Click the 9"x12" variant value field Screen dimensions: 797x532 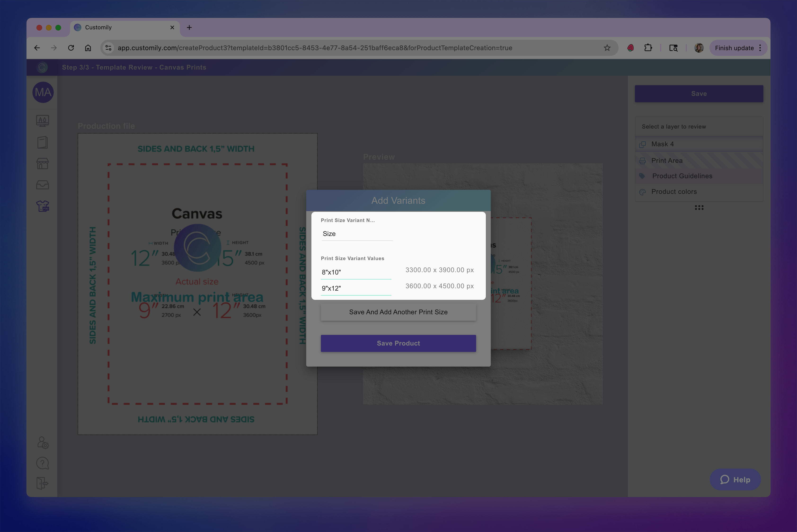(x=356, y=288)
